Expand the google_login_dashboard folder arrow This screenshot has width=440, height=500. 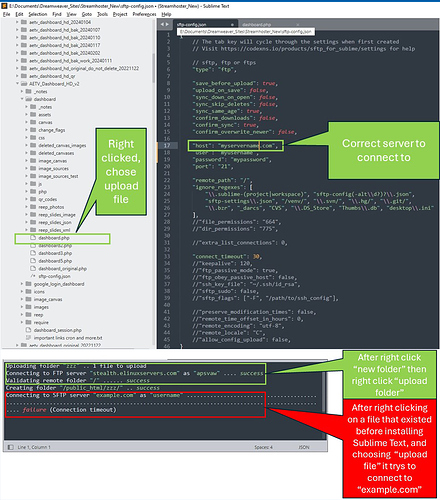pos(22,284)
